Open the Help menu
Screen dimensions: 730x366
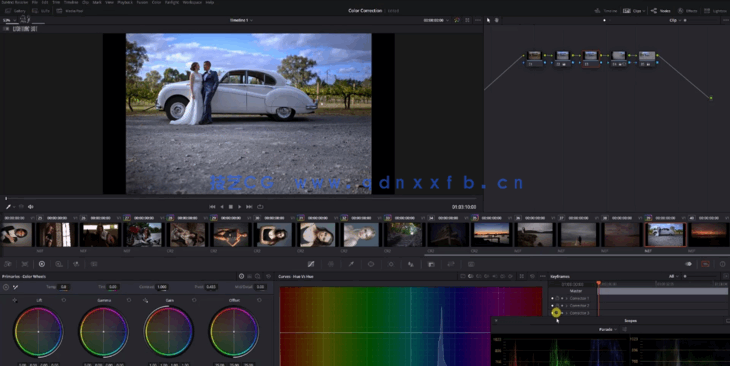pyautogui.click(x=210, y=2)
